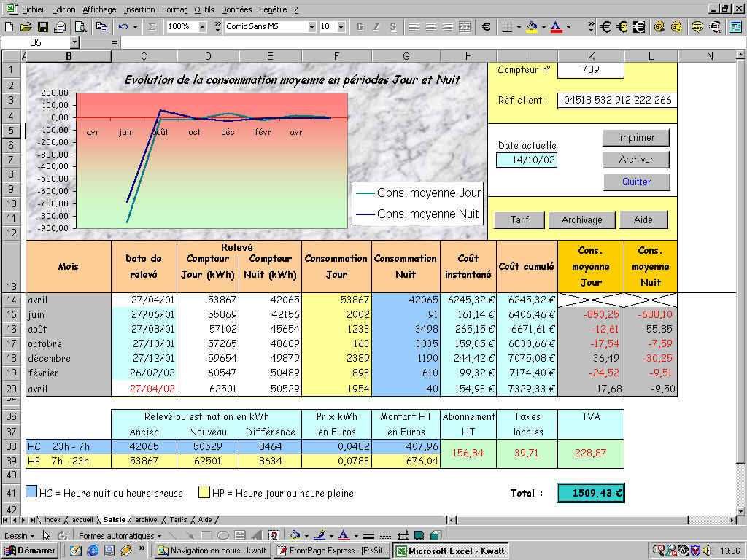Screen dimensions: 747x560
Task: Toggle bold formatting button
Action: click(360, 27)
